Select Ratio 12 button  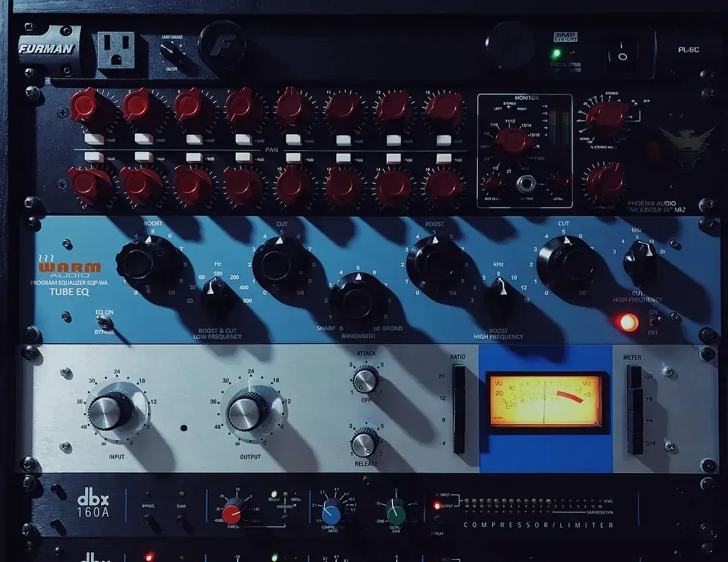pos(458,399)
